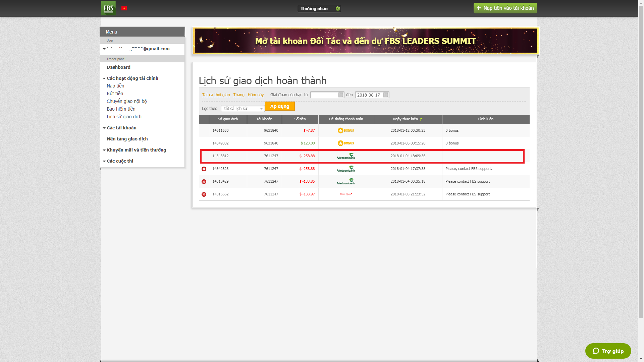This screenshot has width=644, height=362.
Task: Open 'Lịch sử giao dịch' menu item
Action: coord(124,117)
